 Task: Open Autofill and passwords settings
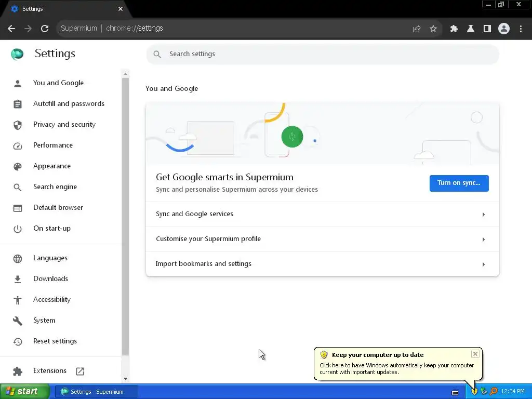69,103
